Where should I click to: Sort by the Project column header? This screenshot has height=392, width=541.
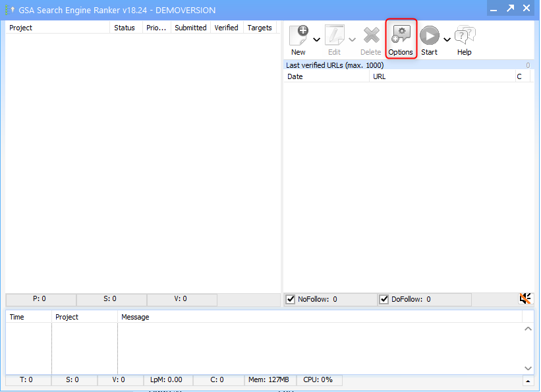point(57,28)
